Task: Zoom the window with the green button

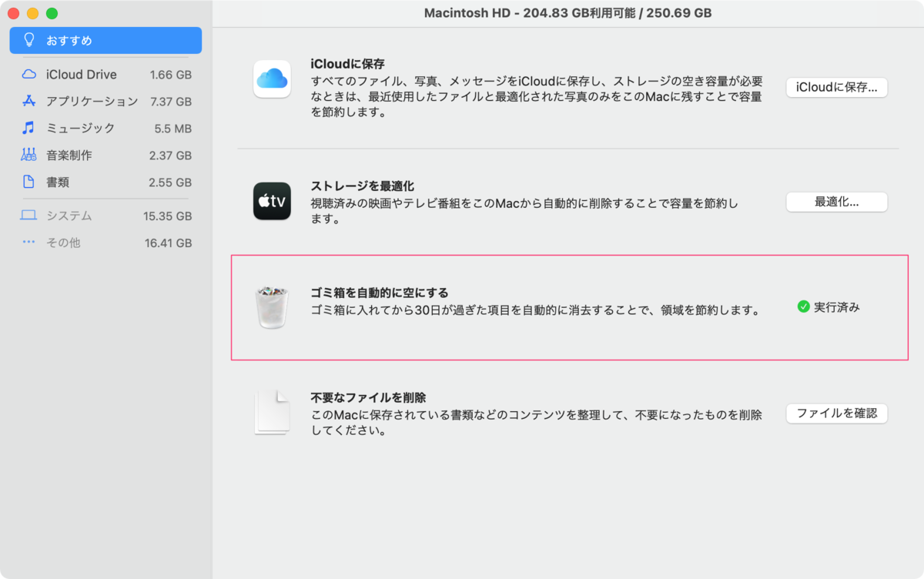Action: [x=52, y=14]
